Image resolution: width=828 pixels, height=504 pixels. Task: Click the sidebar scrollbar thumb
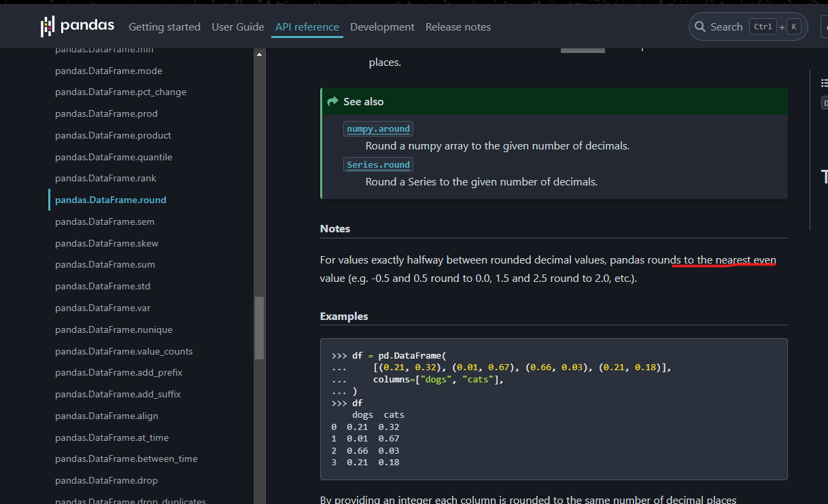coord(259,327)
